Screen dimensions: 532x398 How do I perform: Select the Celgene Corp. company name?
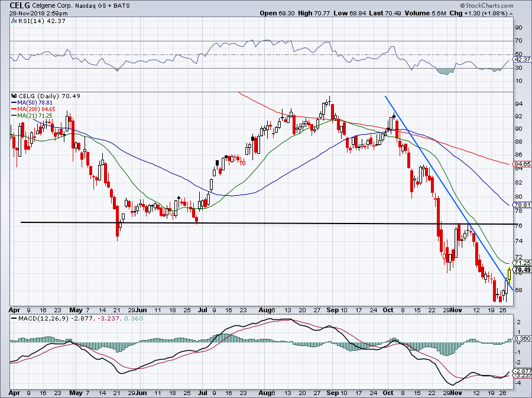click(53, 6)
